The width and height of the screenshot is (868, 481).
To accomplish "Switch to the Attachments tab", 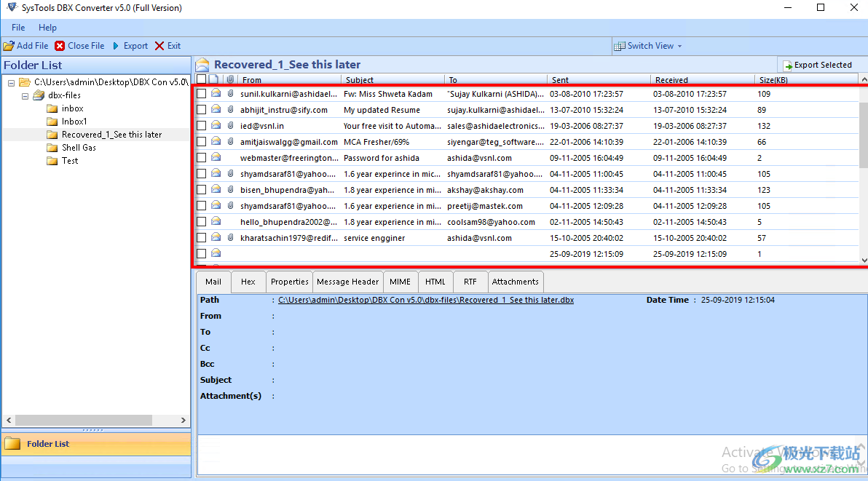I will pos(516,282).
